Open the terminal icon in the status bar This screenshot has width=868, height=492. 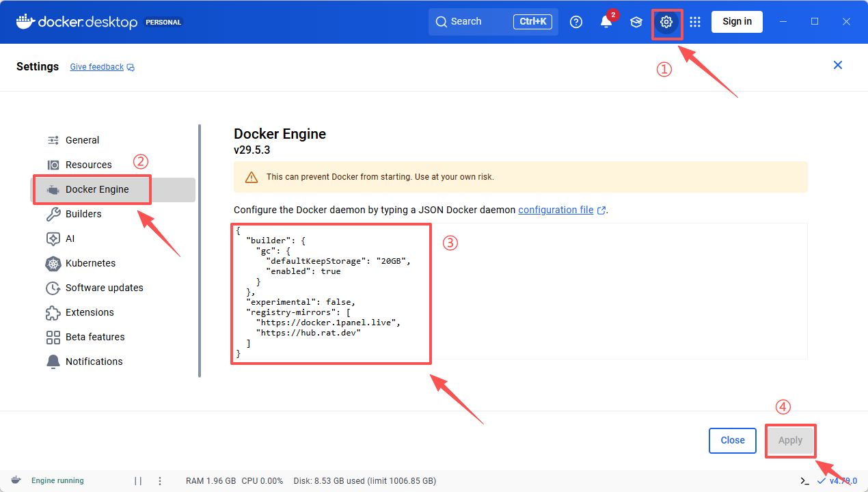[805, 481]
